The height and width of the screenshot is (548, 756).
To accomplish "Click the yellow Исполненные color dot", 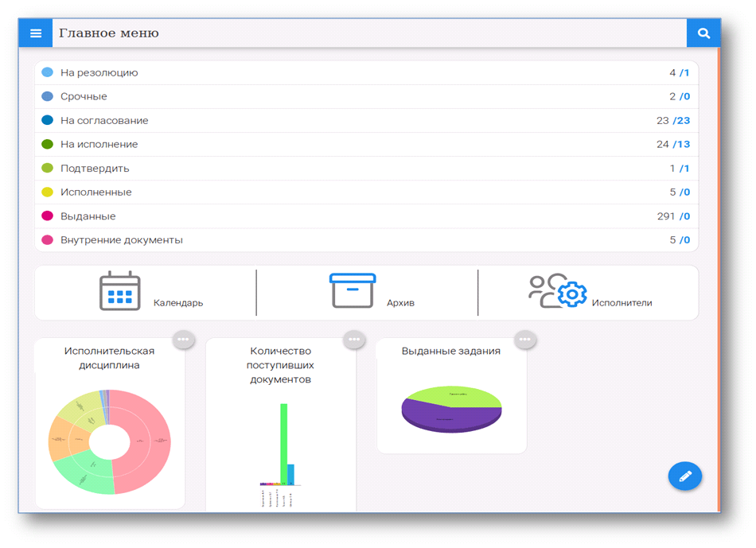I will [x=47, y=192].
